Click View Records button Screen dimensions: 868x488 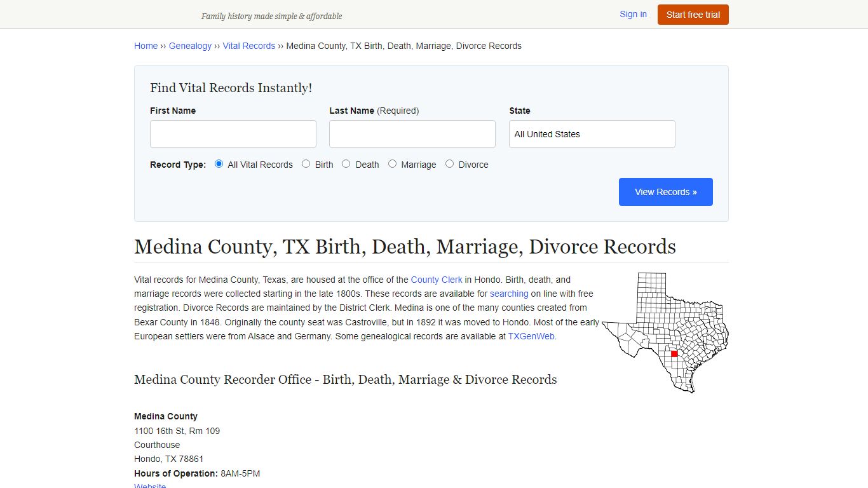[x=666, y=192]
